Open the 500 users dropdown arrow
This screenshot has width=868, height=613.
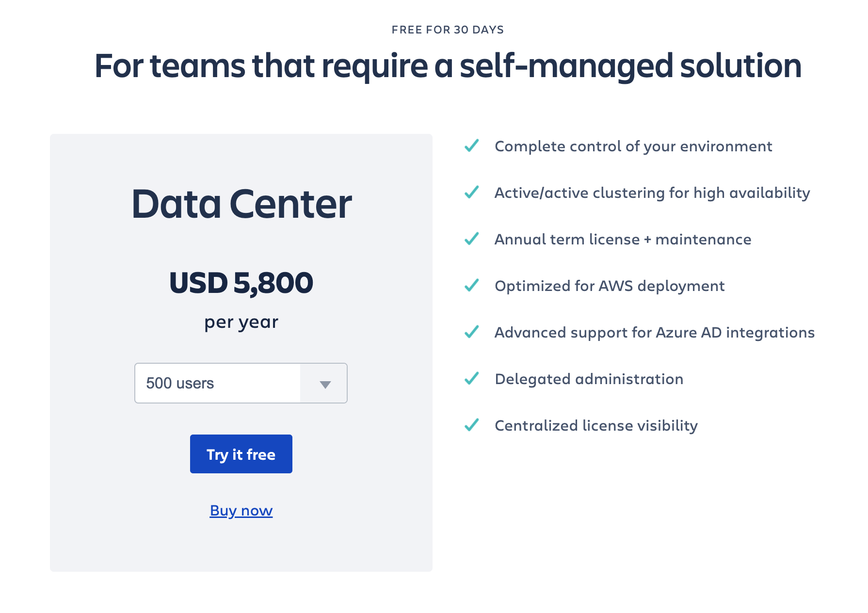(325, 384)
